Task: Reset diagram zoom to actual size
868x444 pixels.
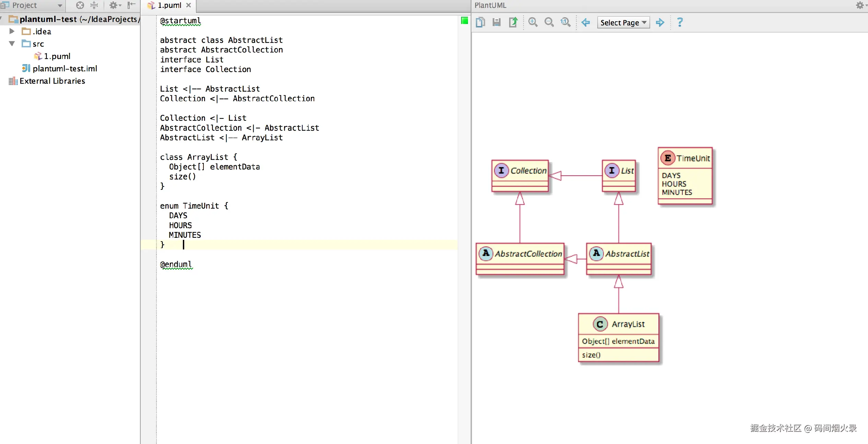Action: tap(565, 23)
